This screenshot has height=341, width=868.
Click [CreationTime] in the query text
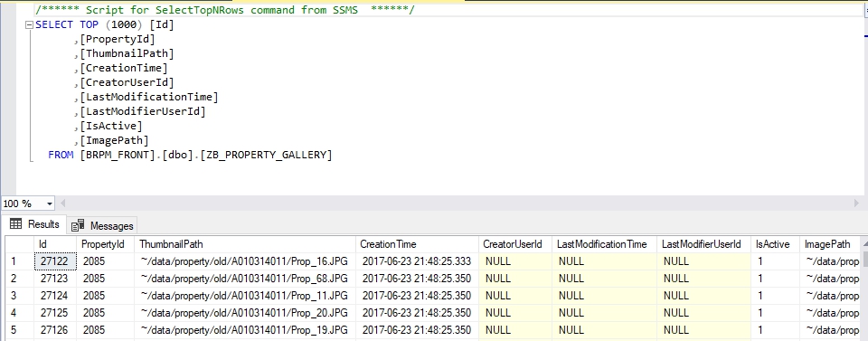pyautogui.click(x=124, y=68)
